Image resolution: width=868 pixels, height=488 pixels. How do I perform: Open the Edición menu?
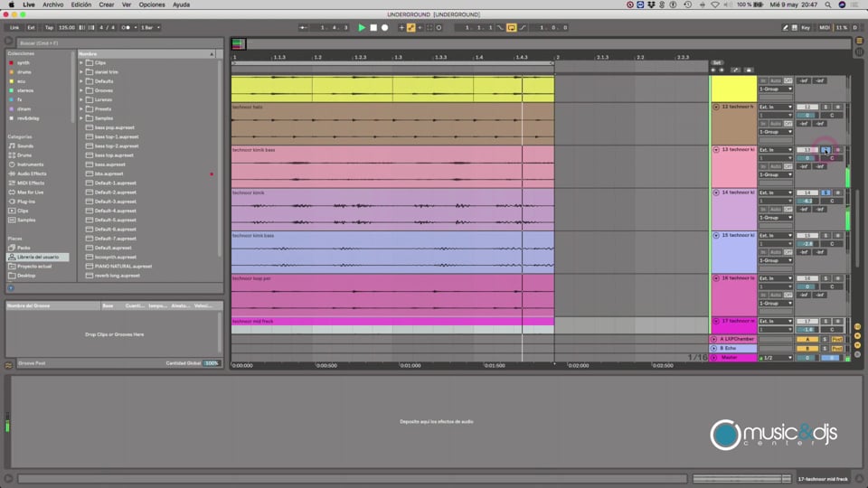pyautogui.click(x=80, y=5)
